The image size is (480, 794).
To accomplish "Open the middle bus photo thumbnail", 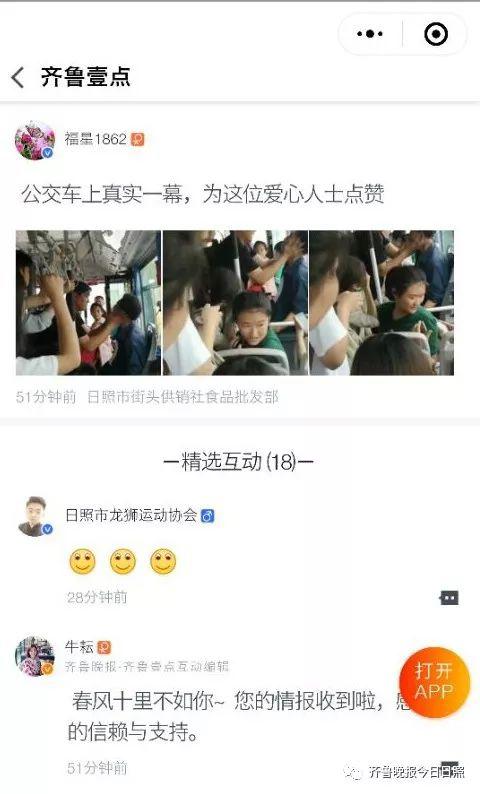I will click(235, 303).
